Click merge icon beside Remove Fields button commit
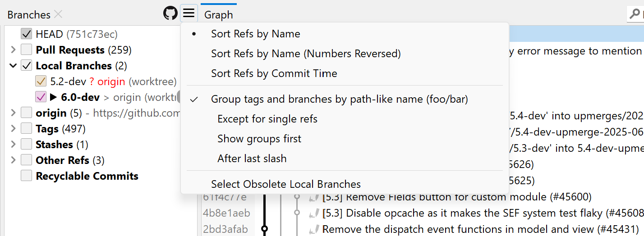Image resolution: width=644 pixels, height=236 pixels. pyautogui.click(x=314, y=197)
